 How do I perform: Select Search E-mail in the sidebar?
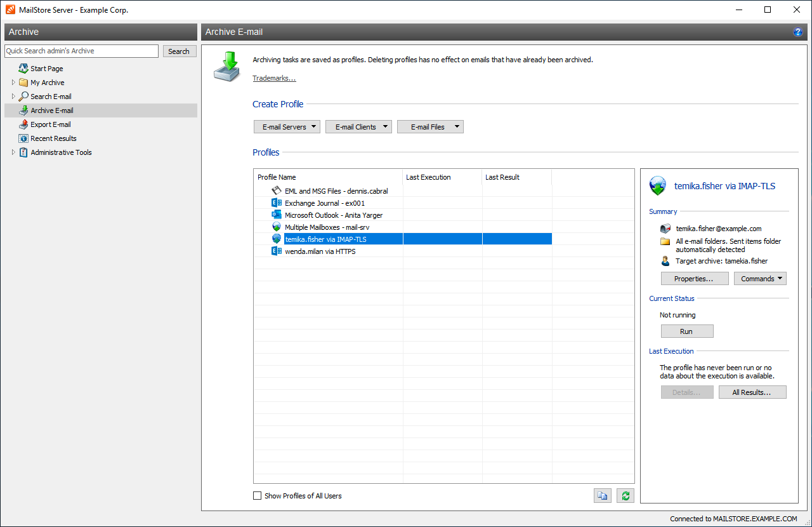51,97
